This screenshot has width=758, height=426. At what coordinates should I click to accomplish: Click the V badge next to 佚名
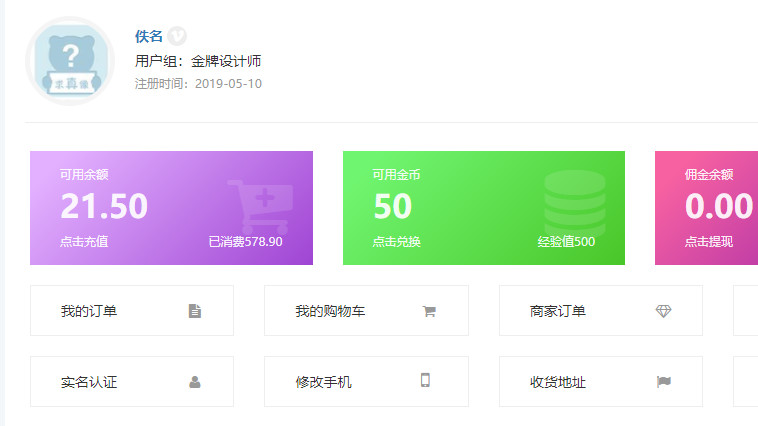177,36
